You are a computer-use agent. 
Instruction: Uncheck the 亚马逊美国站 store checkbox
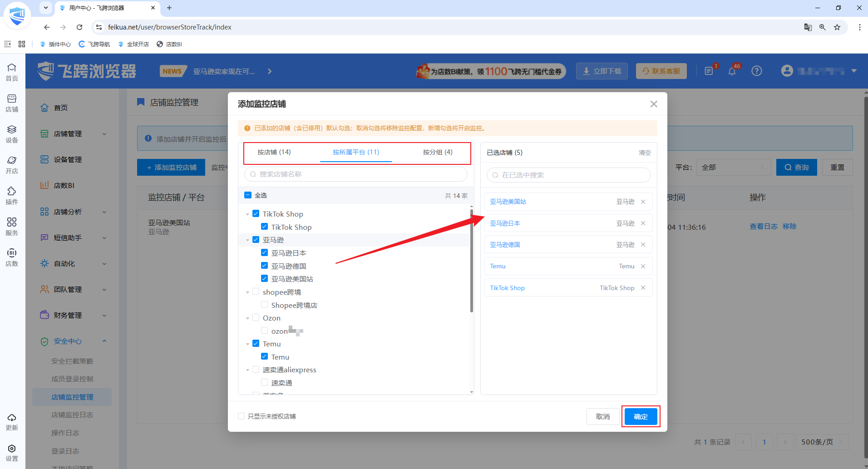265,279
